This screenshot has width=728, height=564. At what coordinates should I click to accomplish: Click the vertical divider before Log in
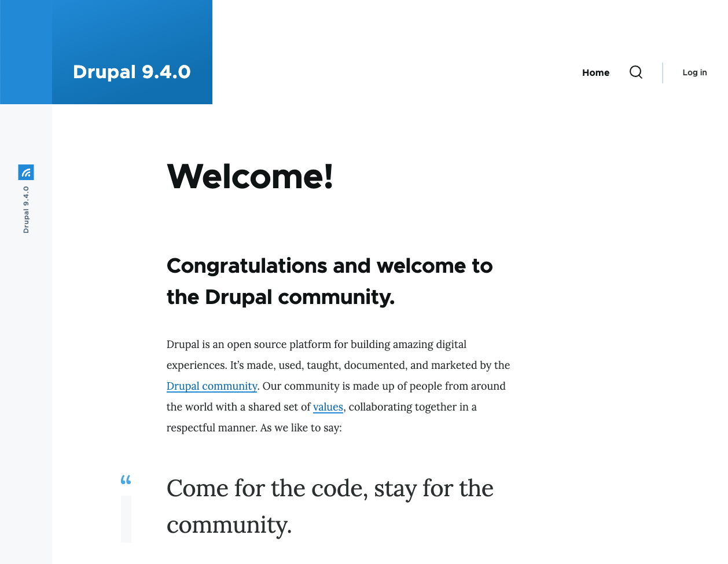pos(663,72)
